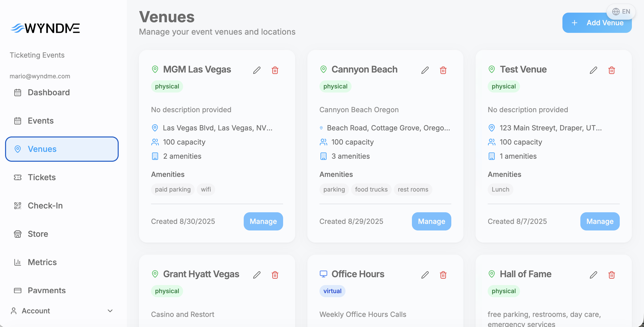Go to the Events section
Screen dimensions: 644x327
point(62,121)
